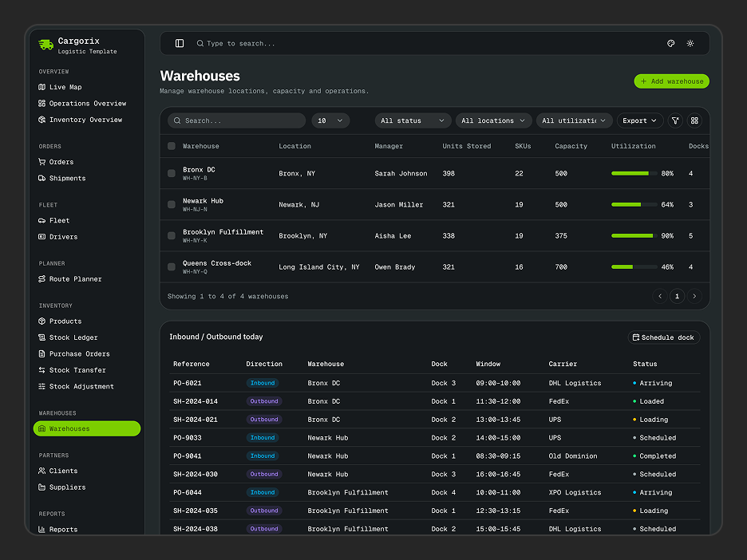Click the Cargorix truck logo icon
The image size is (747, 560).
point(45,45)
